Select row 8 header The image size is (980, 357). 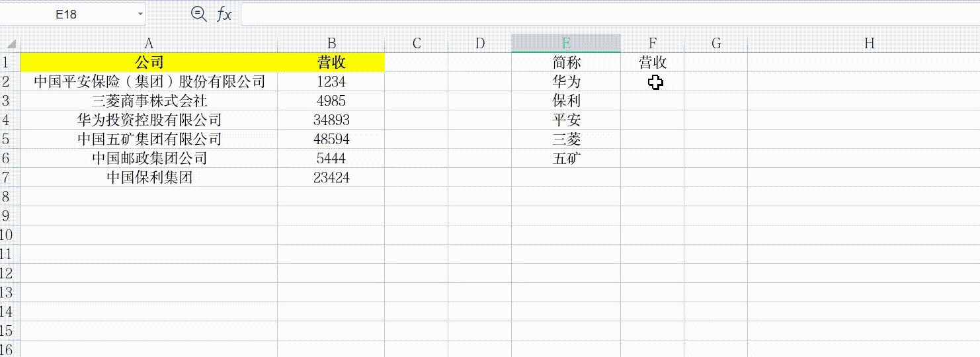click(x=10, y=197)
